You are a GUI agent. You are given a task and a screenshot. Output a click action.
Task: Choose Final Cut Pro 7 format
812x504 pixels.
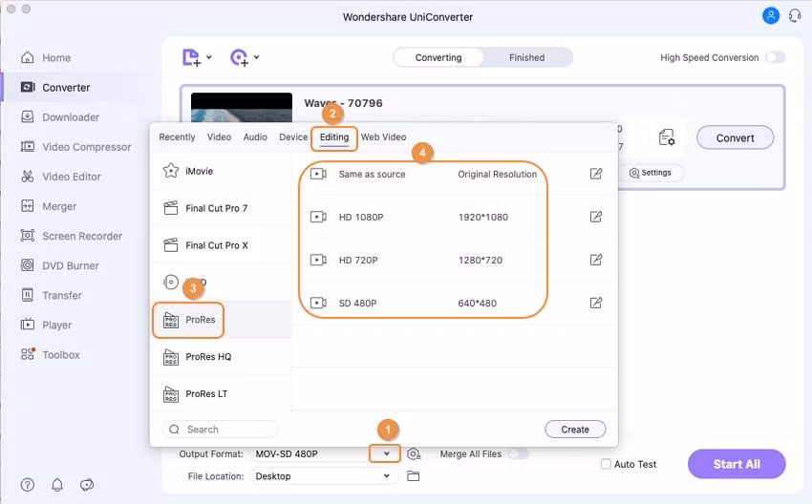221,208
